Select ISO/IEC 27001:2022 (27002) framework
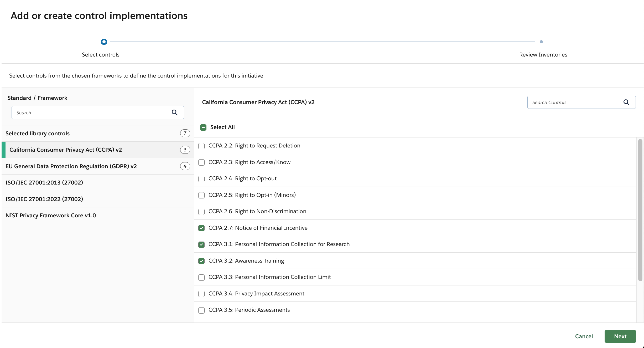The image size is (644, 348). (98, 199)
